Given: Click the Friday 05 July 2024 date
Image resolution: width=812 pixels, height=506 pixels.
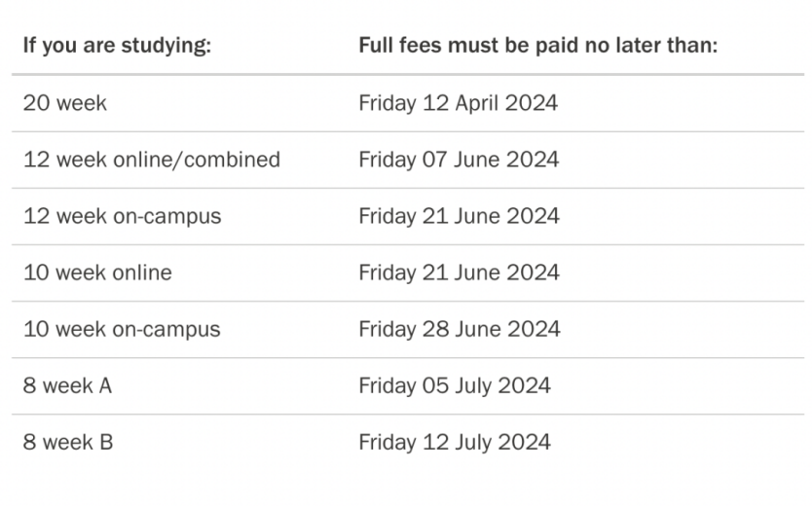Looking at the screenshot, I should 454,385.
